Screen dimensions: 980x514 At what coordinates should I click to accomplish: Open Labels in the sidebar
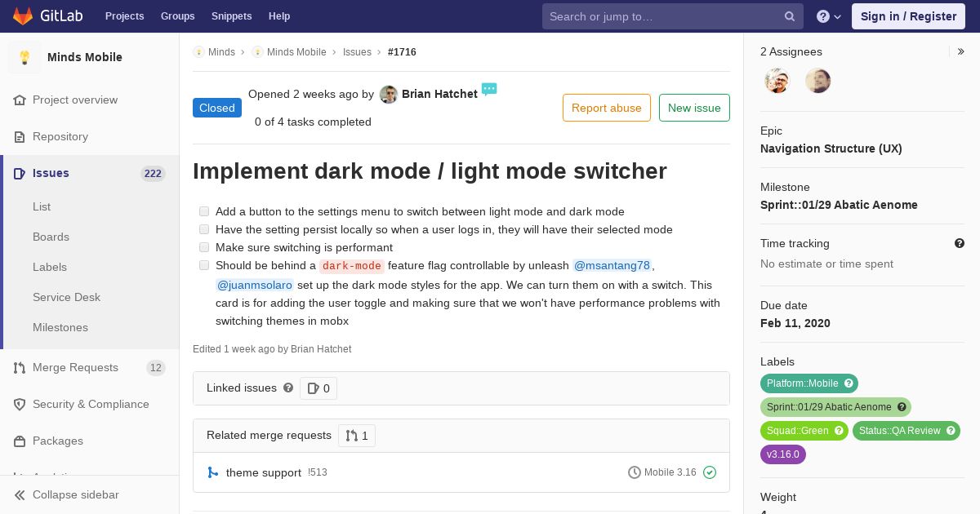(50, 267)
